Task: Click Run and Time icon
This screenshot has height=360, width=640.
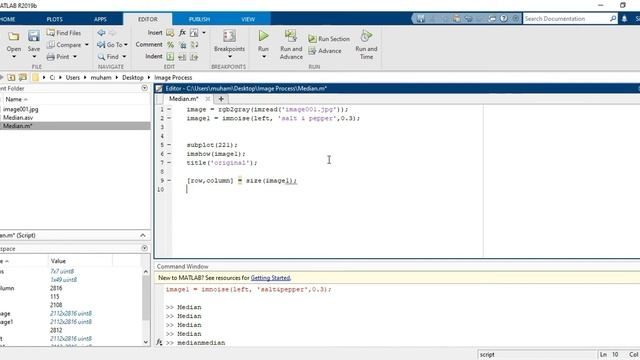Action: point(366,36)
